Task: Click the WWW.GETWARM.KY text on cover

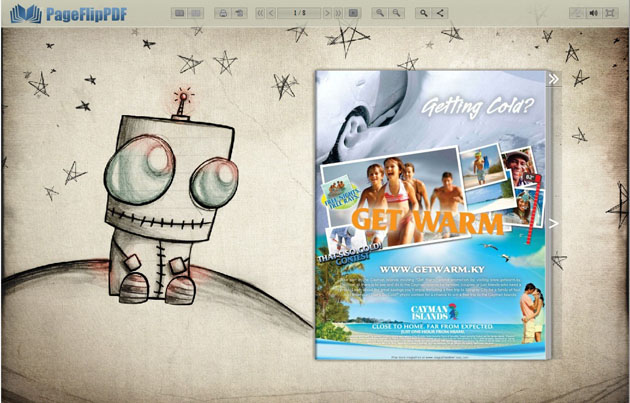Action: point(432,269)
